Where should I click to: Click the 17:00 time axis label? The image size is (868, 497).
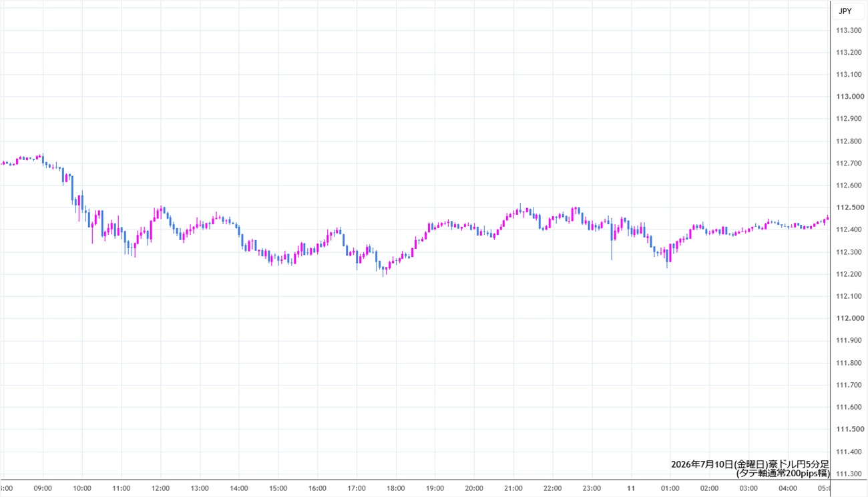click(357, 488)
